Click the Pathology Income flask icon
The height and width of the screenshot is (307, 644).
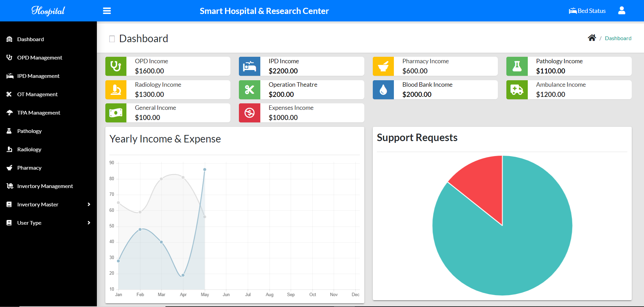(517, 66)
